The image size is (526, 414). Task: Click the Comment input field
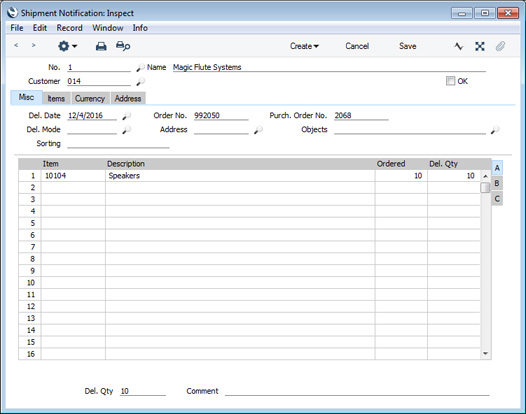[357, 391]
